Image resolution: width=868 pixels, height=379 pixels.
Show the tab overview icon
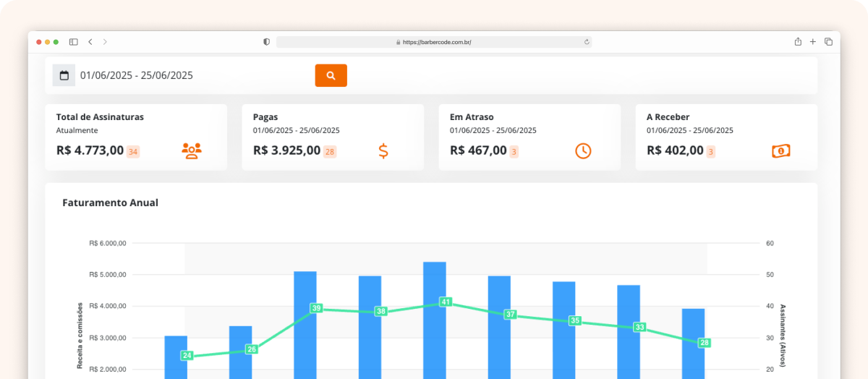tap(828, 42)
